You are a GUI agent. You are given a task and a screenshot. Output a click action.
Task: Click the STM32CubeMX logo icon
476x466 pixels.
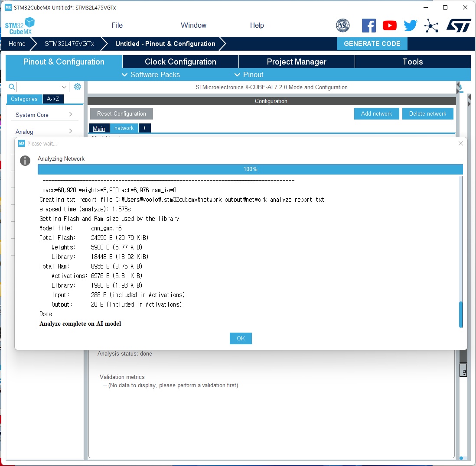[20, 26]
